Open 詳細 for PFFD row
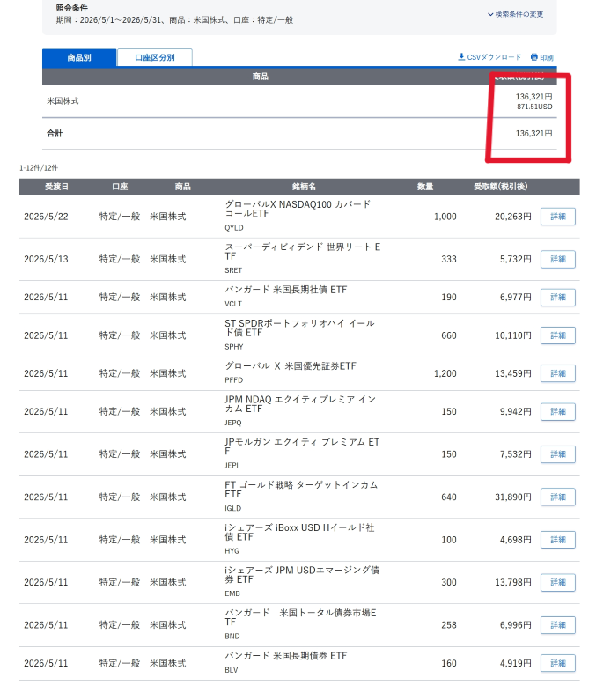This screenshot has height=700, width=596. tap(557, 373)
